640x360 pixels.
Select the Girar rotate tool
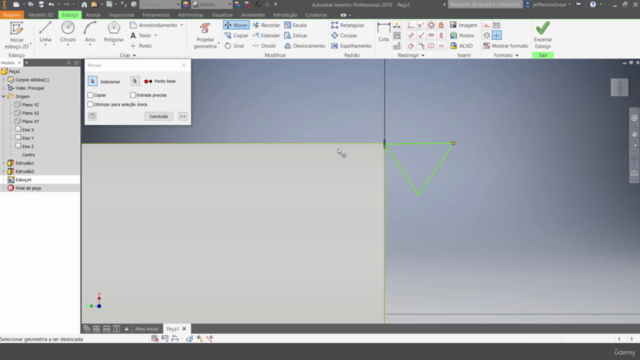(234, 46)
